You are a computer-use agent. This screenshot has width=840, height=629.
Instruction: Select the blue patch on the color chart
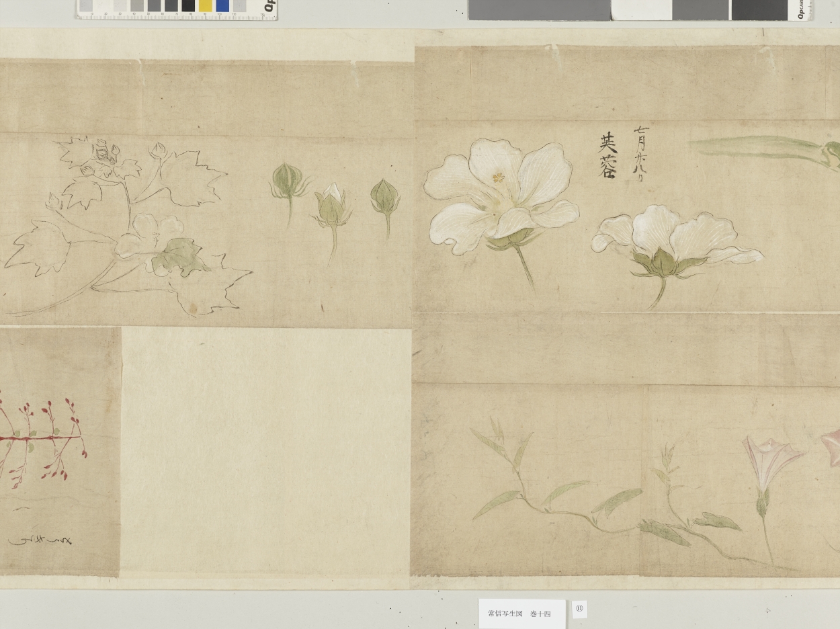[222, 6]
